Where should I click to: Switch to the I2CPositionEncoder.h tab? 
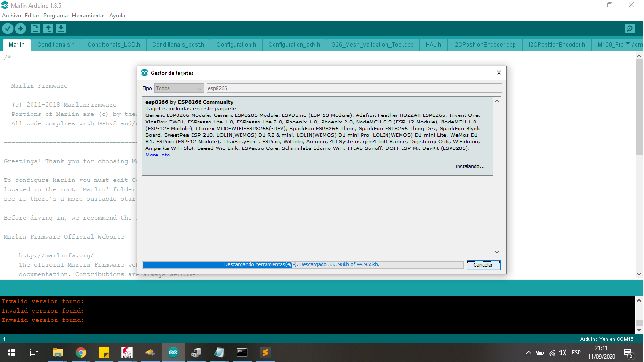click(x=557, y=45)
